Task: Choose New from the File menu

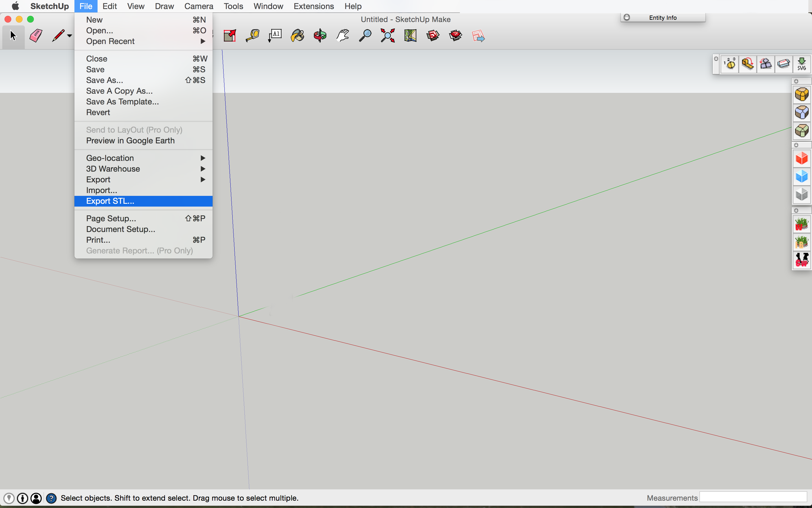Action: 144,20
